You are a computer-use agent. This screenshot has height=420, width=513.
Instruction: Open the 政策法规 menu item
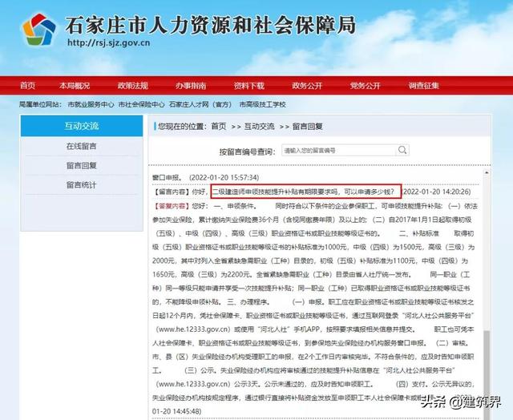click(133, 86)
